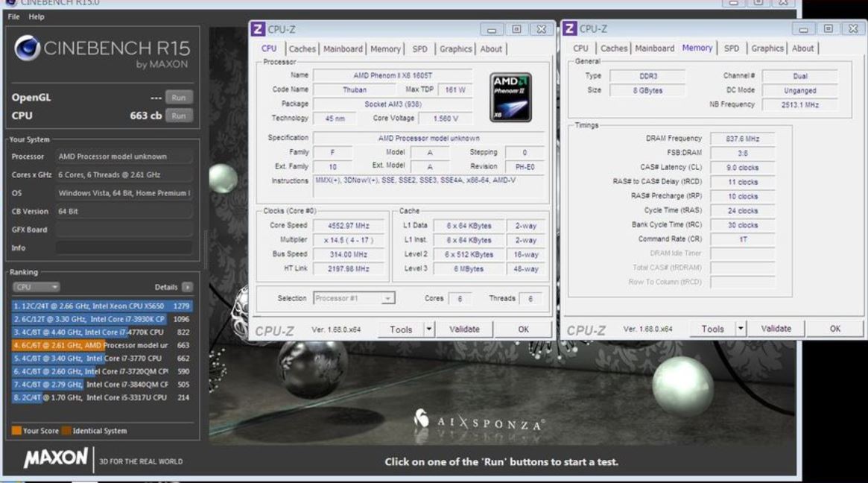Switch to Mainboard tab in right CPU-Z window

pyautogui.click(x=655, y=48)
